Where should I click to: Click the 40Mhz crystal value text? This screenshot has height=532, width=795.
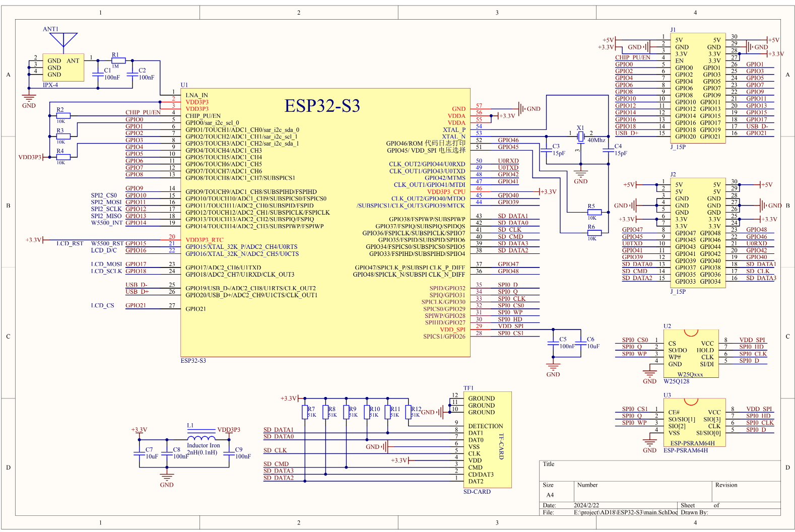(597, 140)
